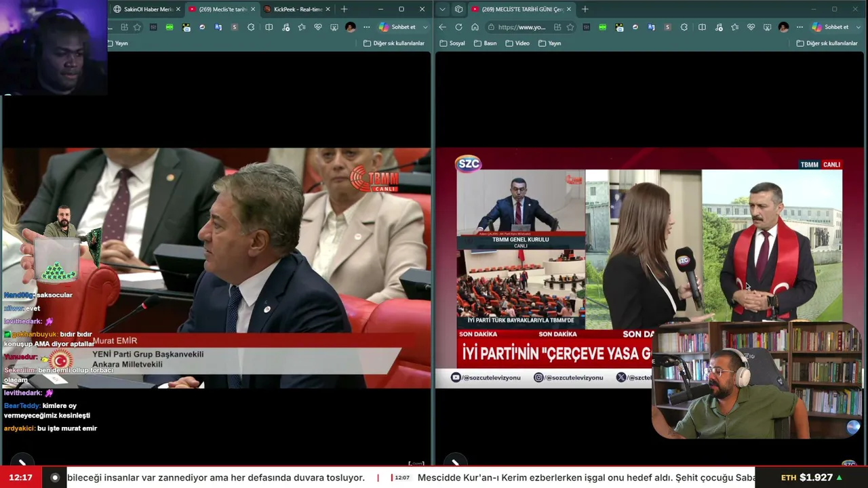Click screenshot capture icon in left browser toolbar
Viewport: 868px width, 488px height.
334,27
